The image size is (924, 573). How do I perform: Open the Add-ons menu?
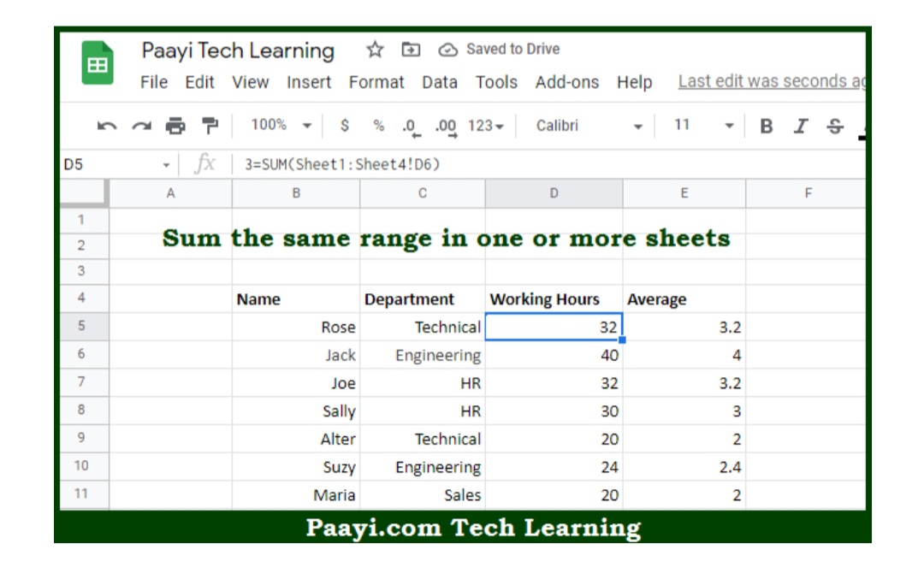pos(567,82)
